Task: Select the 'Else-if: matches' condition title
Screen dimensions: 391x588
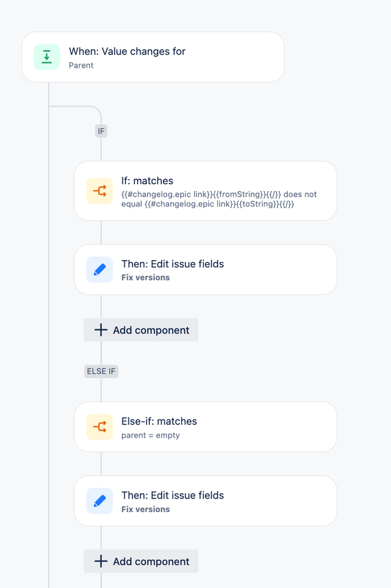Action: (x=159, y=421)
